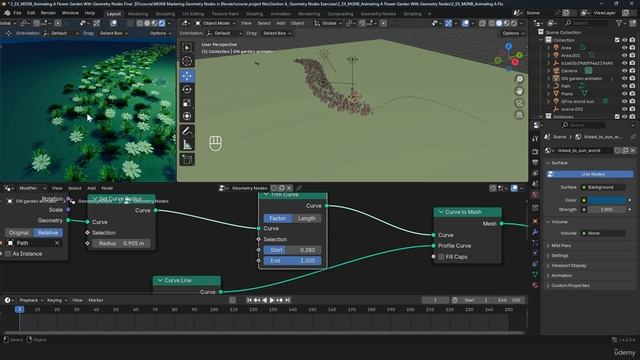Play the timeline animation
This screenshot has height=360, width=640.
pos(272,300)
